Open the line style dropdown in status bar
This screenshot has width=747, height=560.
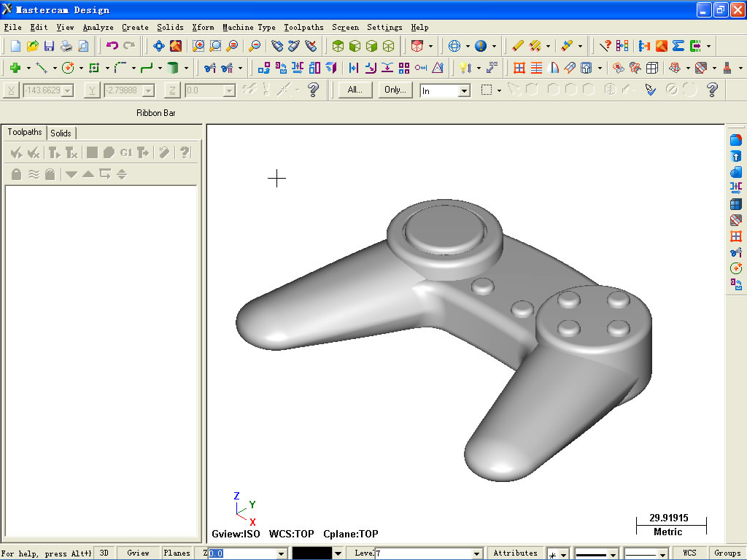pos(613,555)
